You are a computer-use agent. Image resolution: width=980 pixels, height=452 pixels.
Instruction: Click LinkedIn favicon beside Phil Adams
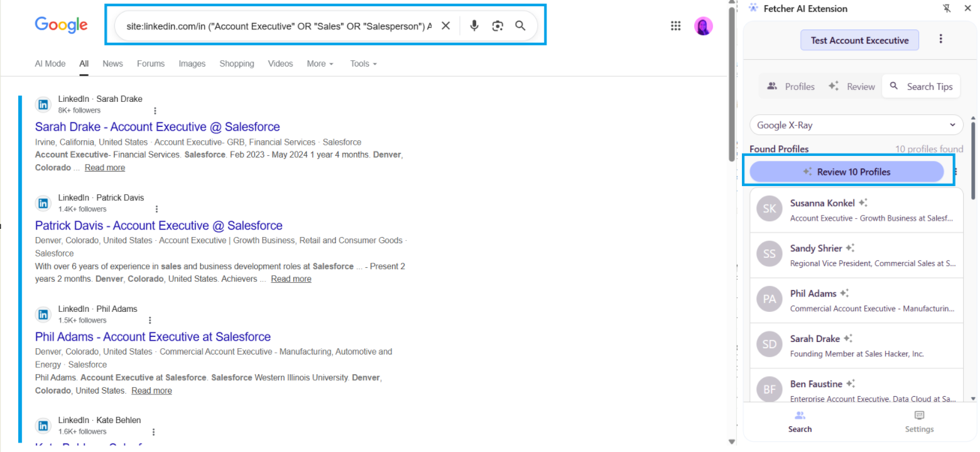click(43, 314)
